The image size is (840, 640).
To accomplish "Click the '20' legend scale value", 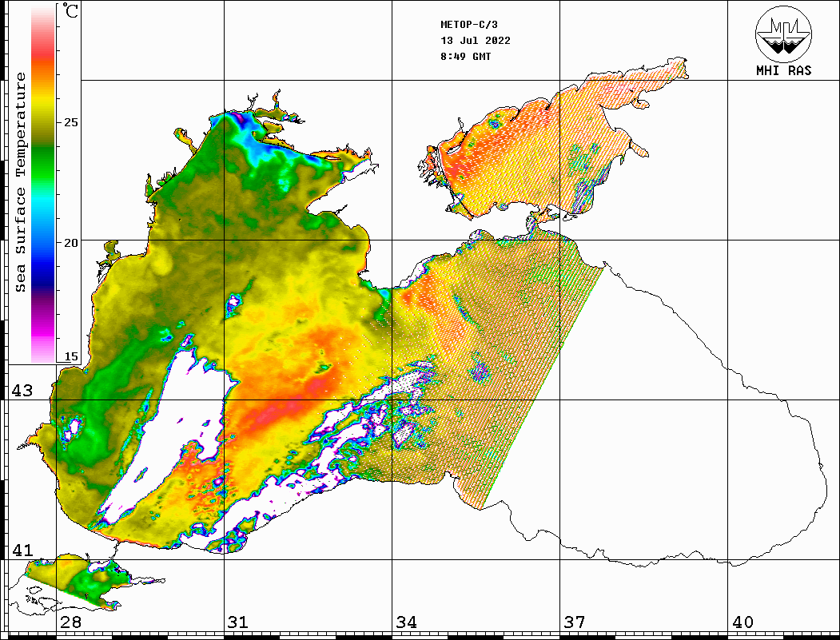I will click(70, 243).
